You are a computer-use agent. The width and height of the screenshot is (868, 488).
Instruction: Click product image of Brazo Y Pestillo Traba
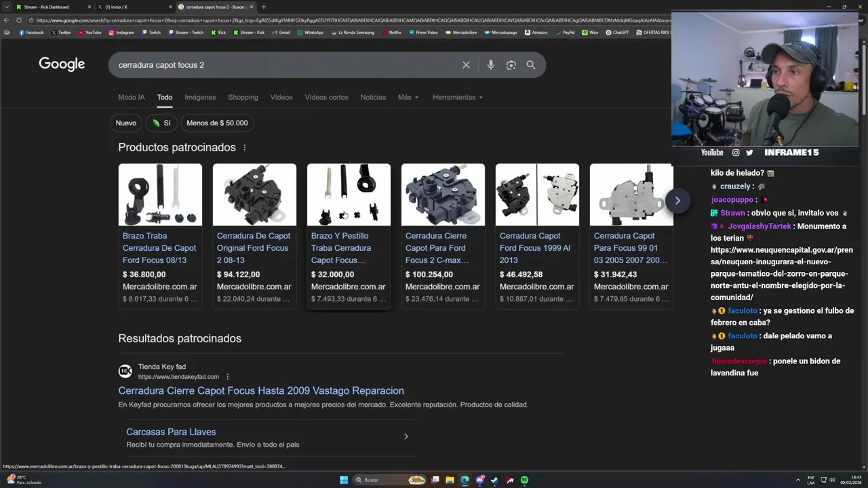349,195
